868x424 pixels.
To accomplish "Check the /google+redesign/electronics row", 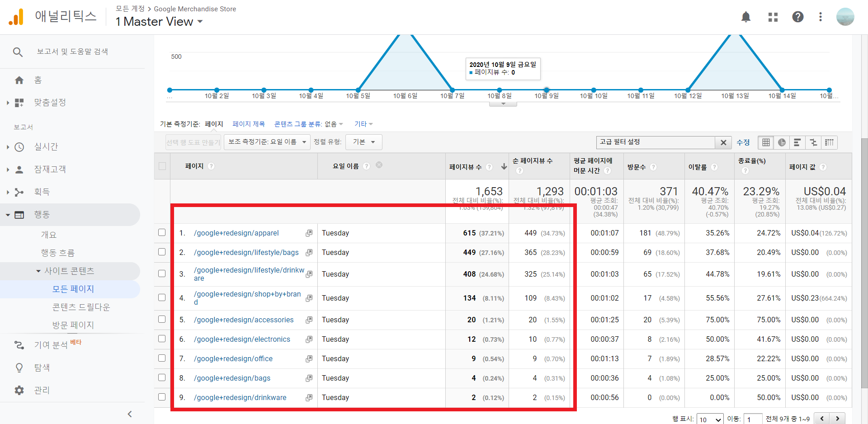I will (162, 339).
